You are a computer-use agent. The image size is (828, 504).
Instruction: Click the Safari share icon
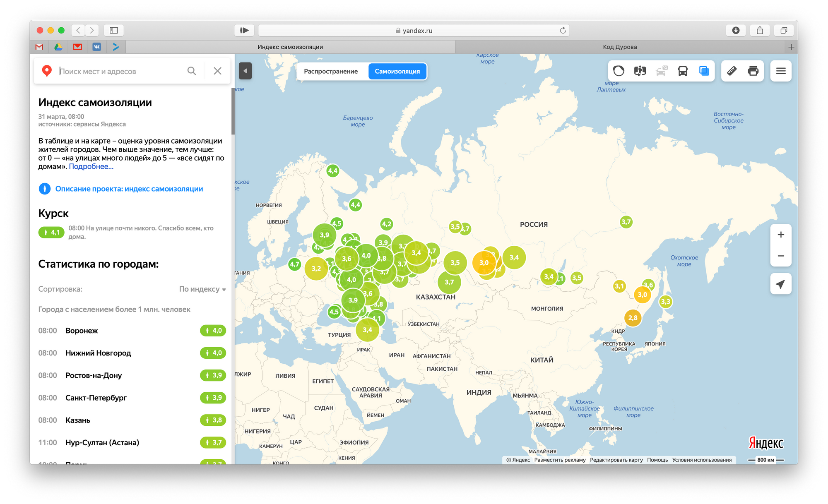point(760,30)
